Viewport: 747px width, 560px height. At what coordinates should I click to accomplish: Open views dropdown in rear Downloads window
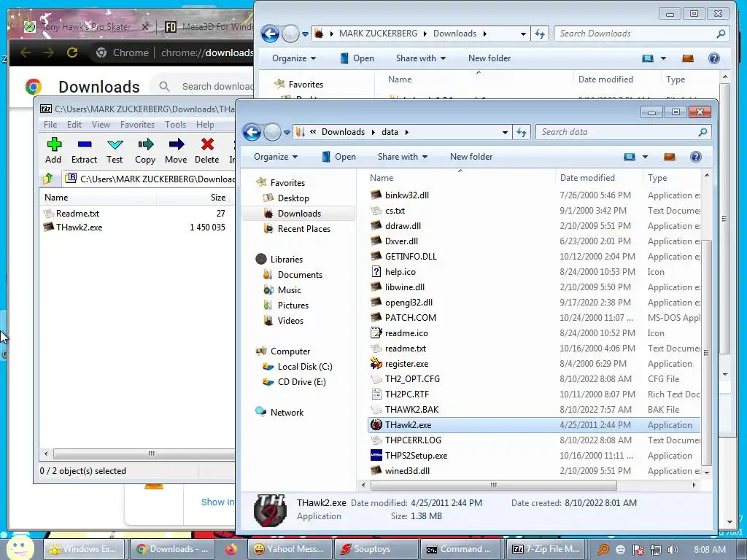(x=663, y=58)
